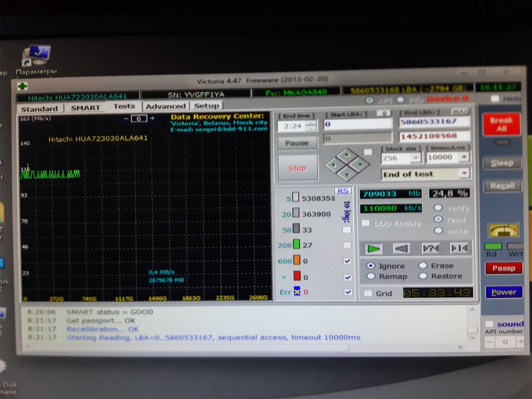Open the timeout ms dropdown

464,157
